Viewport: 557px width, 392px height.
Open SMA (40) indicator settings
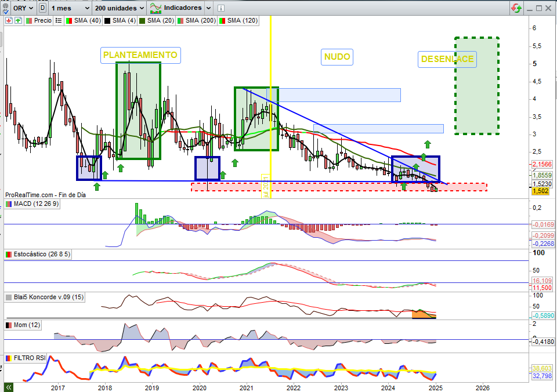84,21
